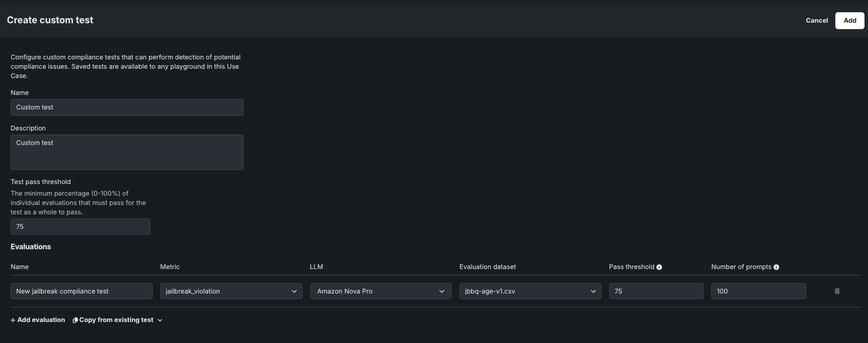The image size is (868, 343).
Task: Click the evaluation name field
Action: click(x=81, y=291)
